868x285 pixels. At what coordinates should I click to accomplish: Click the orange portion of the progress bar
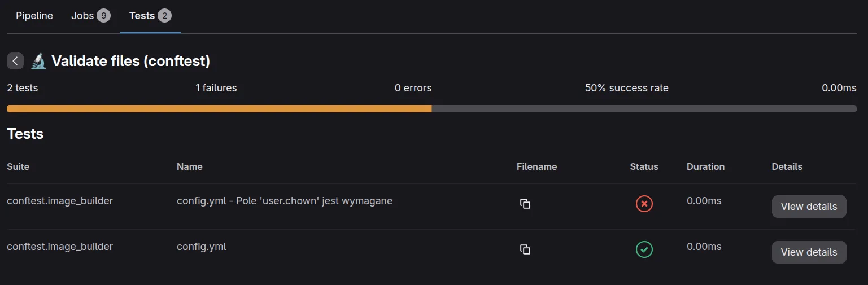click(219, 108)
